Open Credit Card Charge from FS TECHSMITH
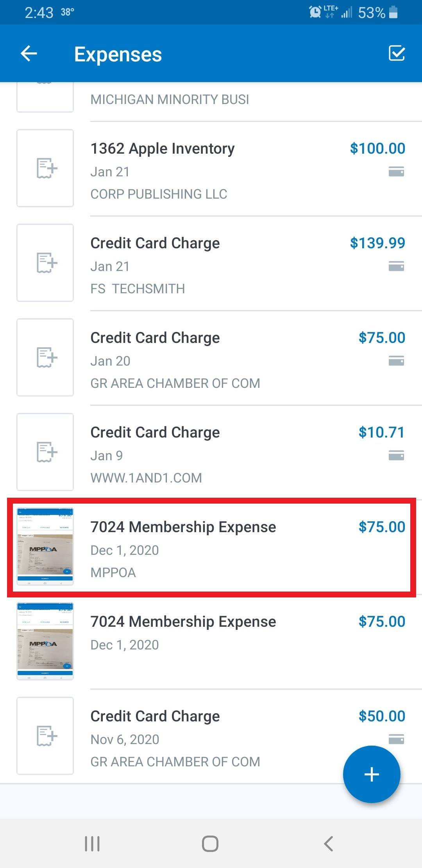The image size is (422, 868). coord(155,244)
